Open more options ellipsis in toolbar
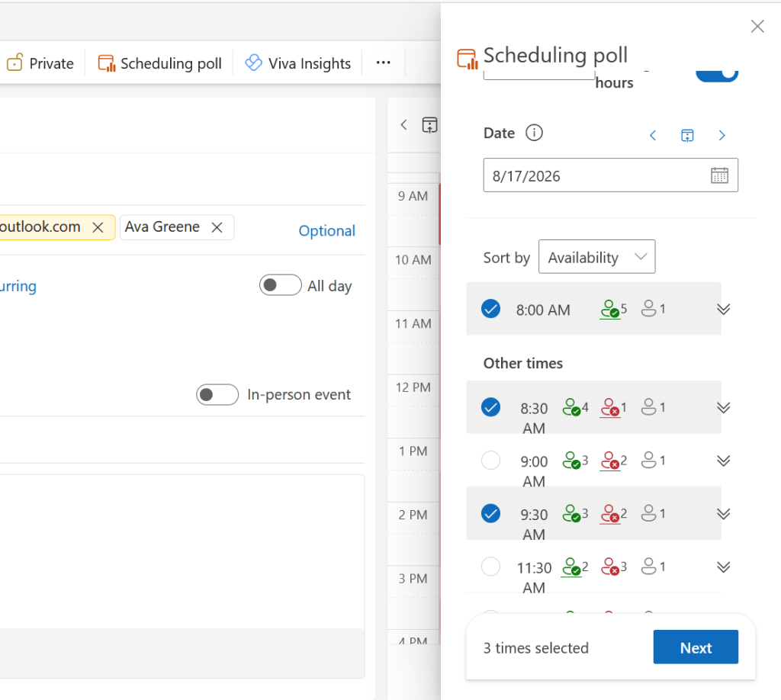The width and height of the screenshot is (781, 700). 384,63
